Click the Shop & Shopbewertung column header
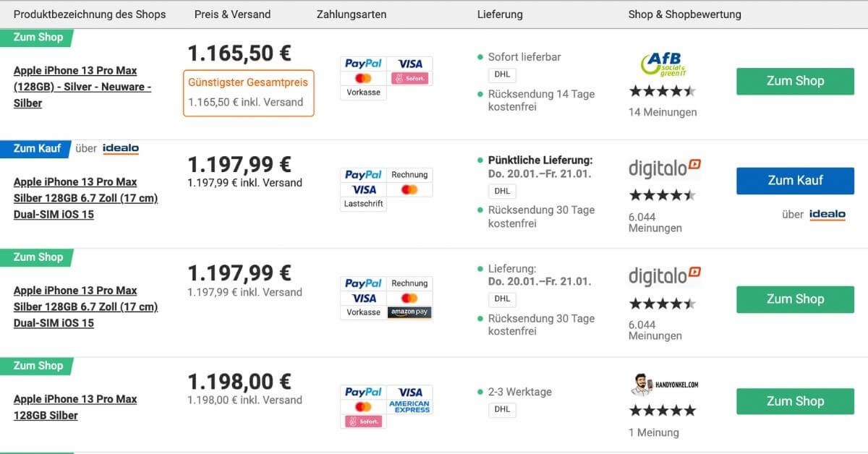The height and width of the screenshot is (454, 868). (x=684, y=14)
